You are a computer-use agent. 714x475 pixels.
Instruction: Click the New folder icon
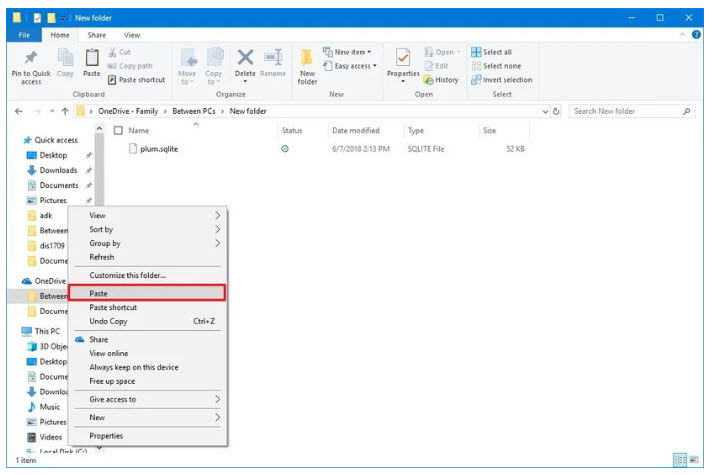(x=307, y=60)
